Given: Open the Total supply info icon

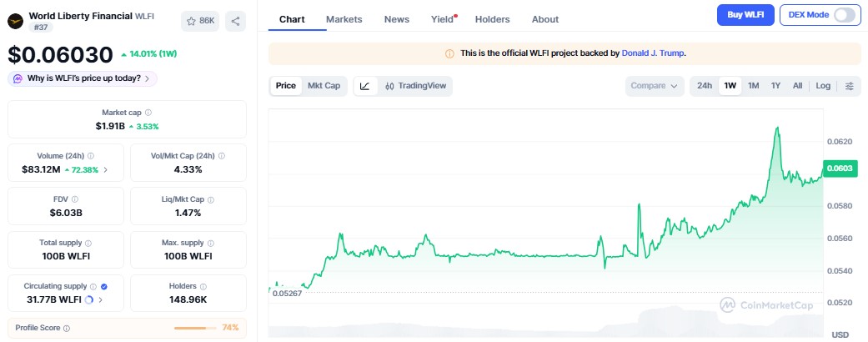Looking at the screenshot, I should click(88, 243).
